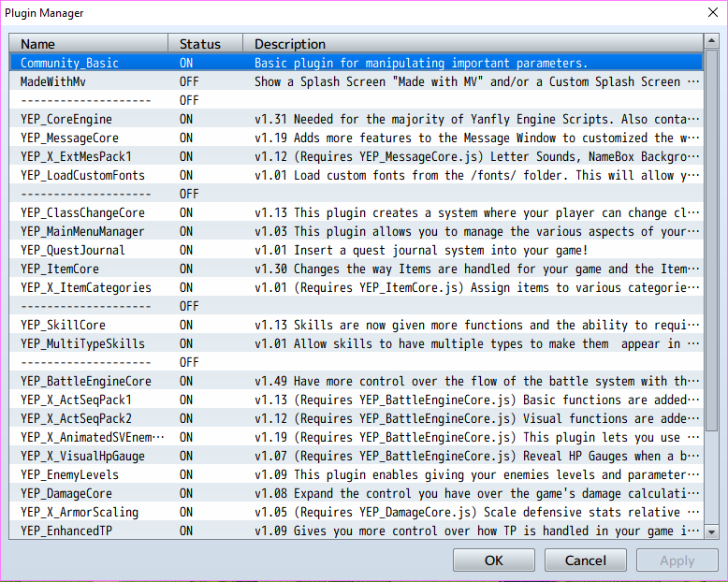Screen dimensions: 728x582
Task: Click the scrollbar up arrow
Action: (711, 41)
